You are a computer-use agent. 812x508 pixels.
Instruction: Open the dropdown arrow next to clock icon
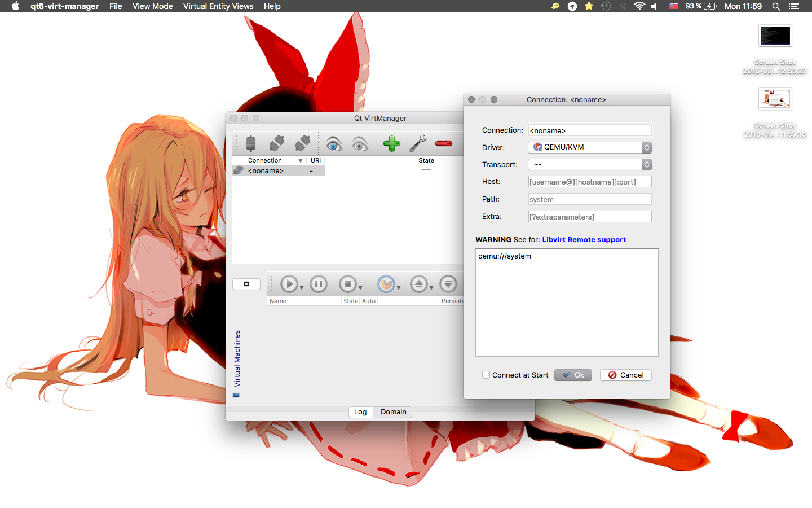tap(399, 288)
